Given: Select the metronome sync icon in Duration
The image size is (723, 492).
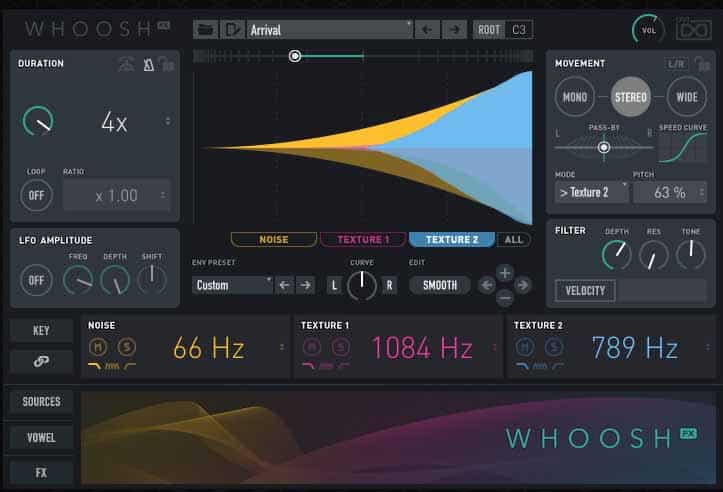Looking at the screenshot, I should click(x=148, y=65).
